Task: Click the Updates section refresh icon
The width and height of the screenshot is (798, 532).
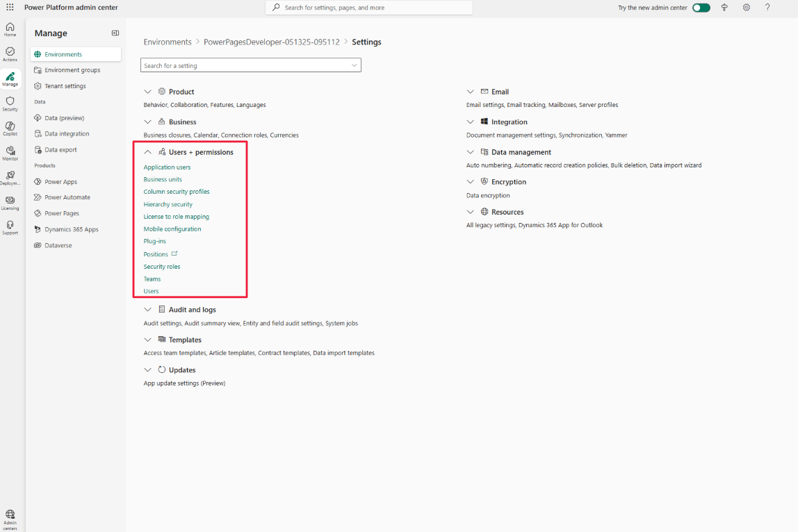Action: click(162, 369)
